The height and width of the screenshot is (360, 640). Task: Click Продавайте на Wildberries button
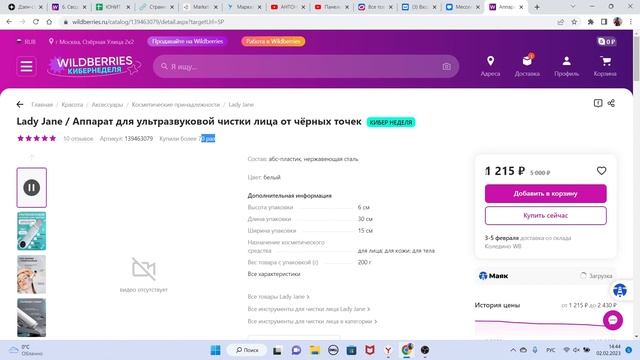pos(187,41)
